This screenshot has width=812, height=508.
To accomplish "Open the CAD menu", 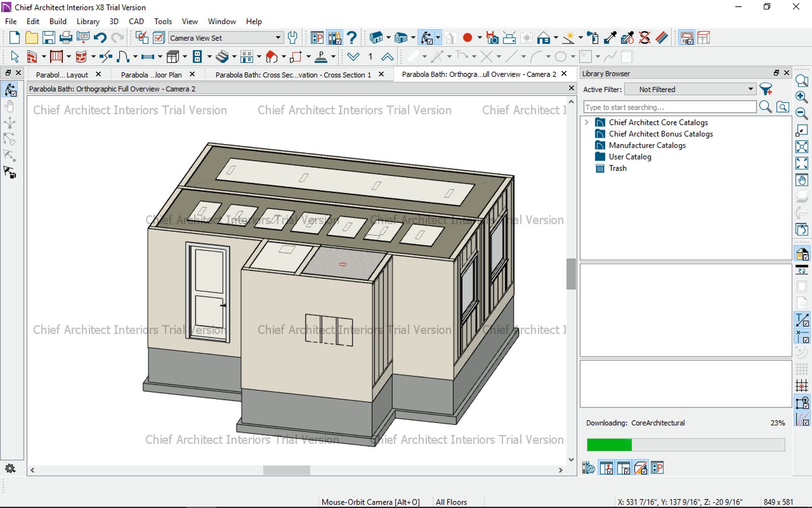I will [136, 21].
